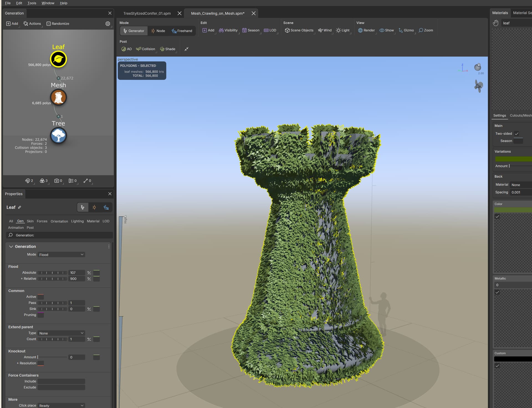Select the Leaf node in the Generation graph
Image resolution: width=532 pixels, height=408 pixels.
pos(58,59)
